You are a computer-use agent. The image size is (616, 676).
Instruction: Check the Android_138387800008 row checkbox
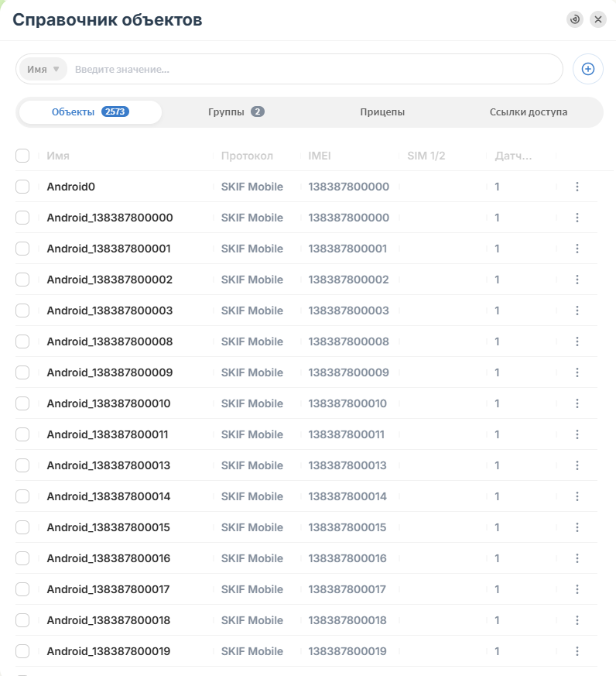[x=22, y=342]
